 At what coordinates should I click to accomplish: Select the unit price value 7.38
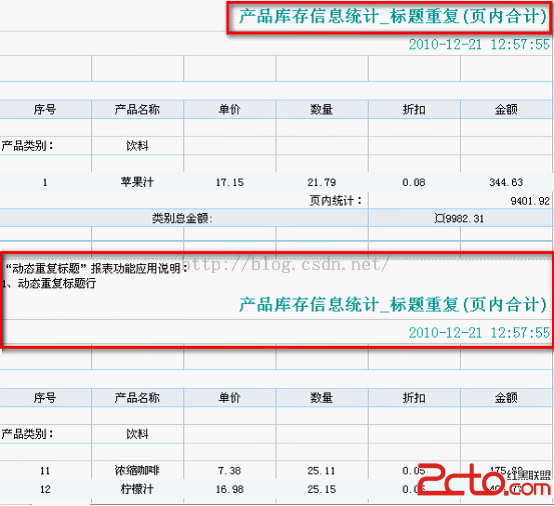230,471
